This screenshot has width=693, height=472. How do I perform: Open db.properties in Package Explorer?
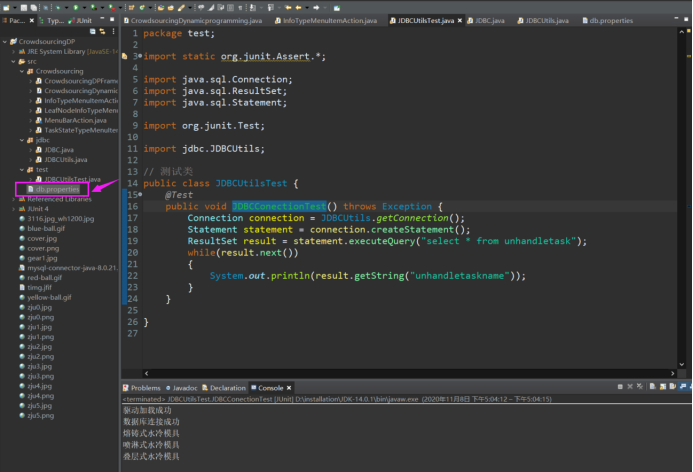58,189
